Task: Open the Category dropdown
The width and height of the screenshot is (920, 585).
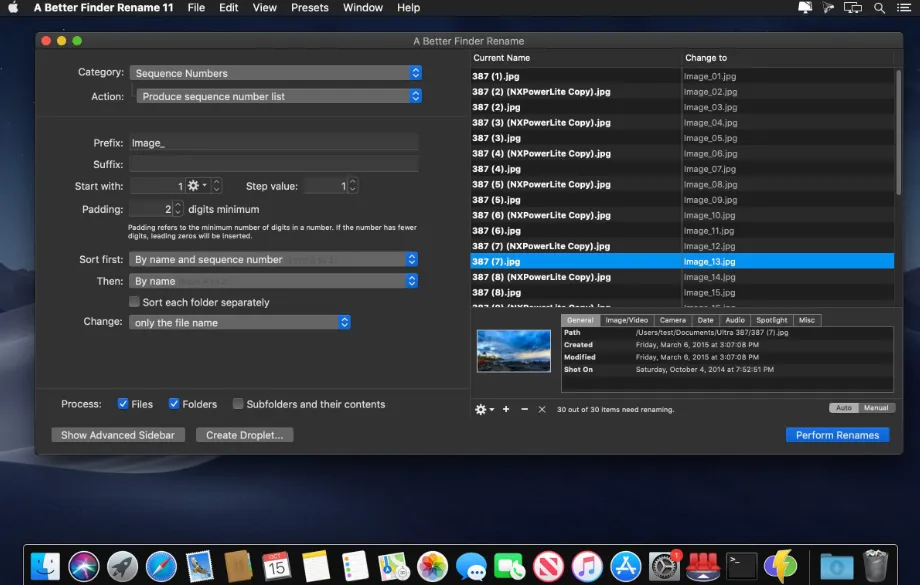Action: click(x=275, y=73)
